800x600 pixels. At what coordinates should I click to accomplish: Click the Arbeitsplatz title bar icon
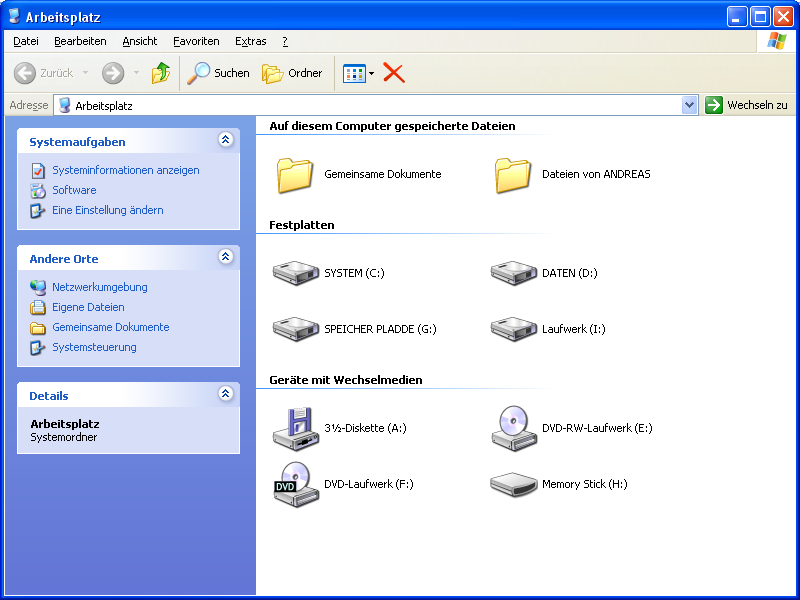pos(15,16)
